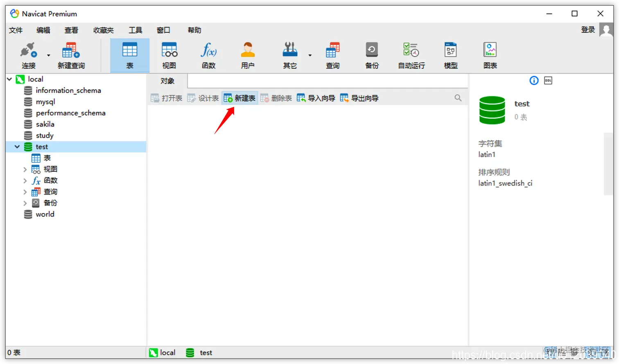Expand the Backups (备份) tree node
The width and height of the screenshot is (619, 364).
(25, 203)
